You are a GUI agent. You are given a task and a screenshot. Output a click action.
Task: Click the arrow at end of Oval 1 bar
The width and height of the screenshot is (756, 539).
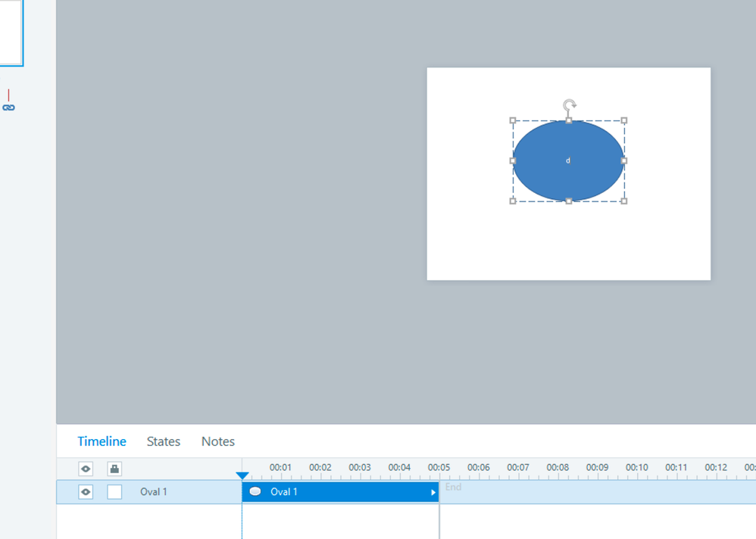pos(433,492)
